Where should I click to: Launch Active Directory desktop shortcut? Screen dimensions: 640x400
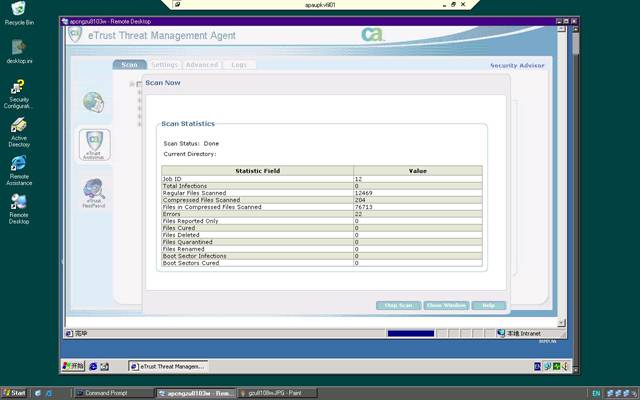pyautogui.click(x=19, y=128)
